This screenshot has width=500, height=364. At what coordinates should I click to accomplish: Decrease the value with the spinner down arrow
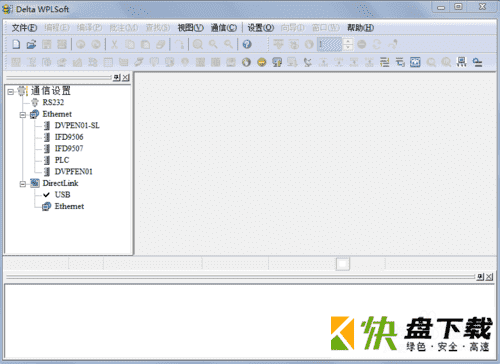coord(348,47)
